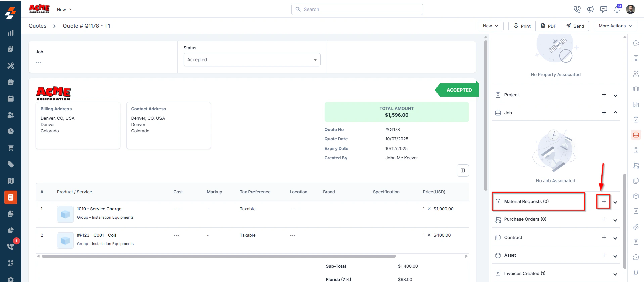Open the wrench and tools sidebar icon

[11, 66]
